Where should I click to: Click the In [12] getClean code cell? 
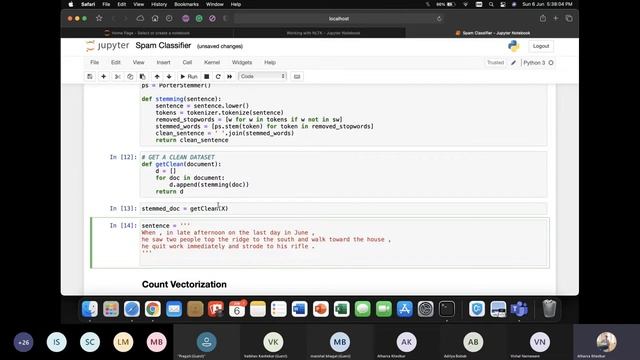(x=343, y=174)
